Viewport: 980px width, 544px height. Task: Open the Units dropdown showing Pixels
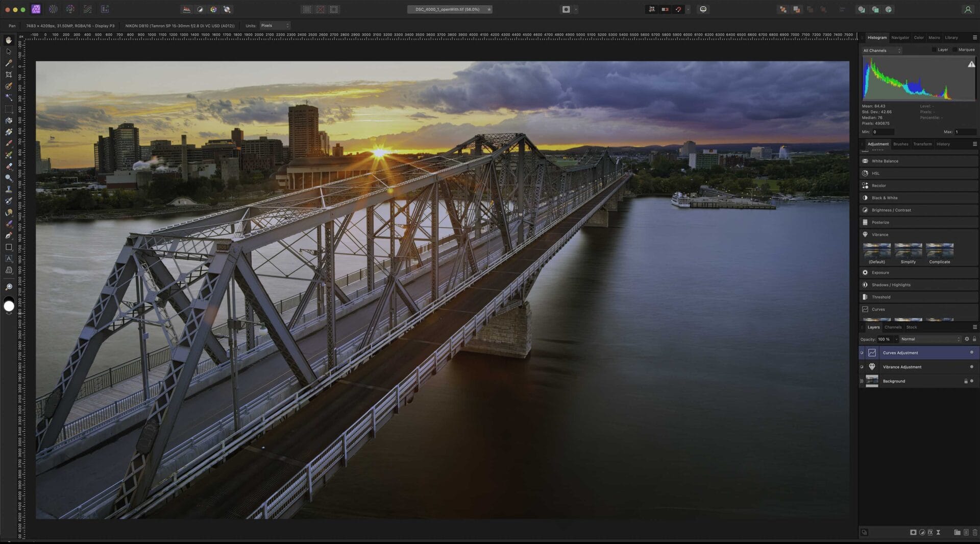[275, 26]
